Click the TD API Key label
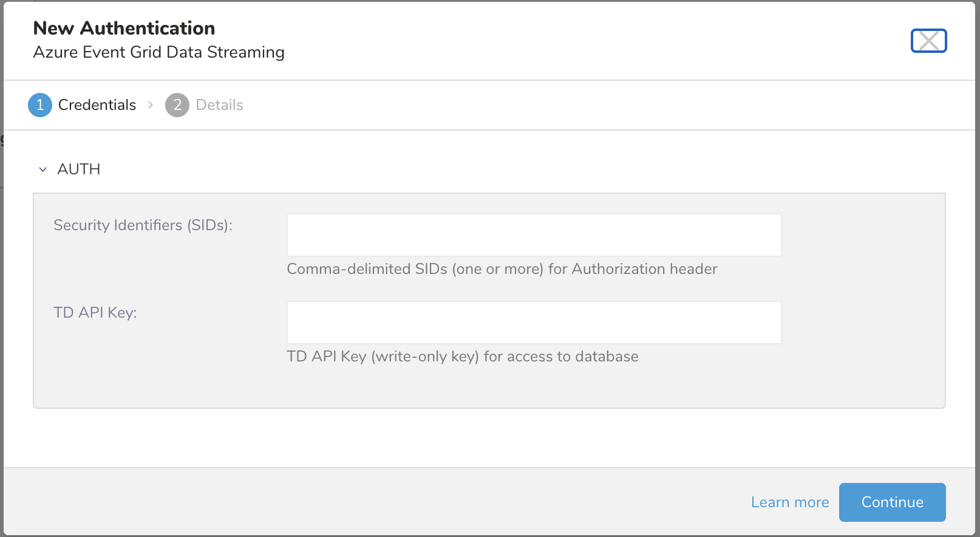Screen dimensions: 980x537 coord(95,313)
